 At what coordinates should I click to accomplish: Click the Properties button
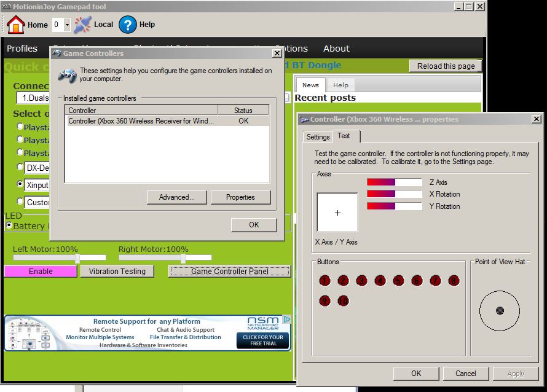coord(240,197)
